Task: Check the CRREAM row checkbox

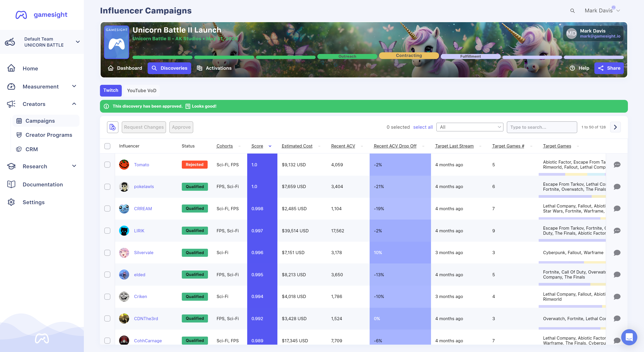Action: coord(107,209)
